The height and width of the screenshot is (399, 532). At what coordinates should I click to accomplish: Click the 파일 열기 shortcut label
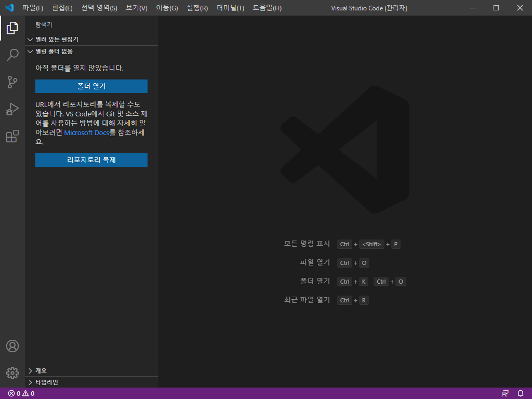315,262
